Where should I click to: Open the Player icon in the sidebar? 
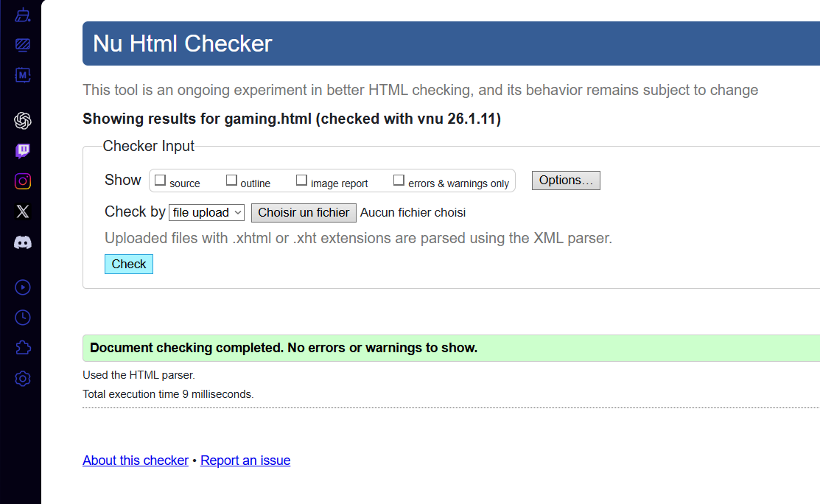pyautogui.click(x=23, y=287)
